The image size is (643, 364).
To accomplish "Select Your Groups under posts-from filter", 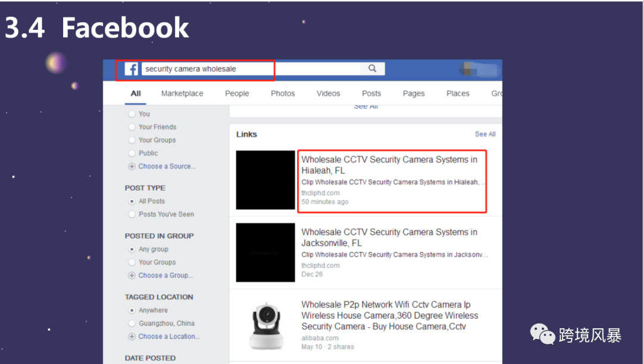I will pyautogui.click(x=132, y=140).
